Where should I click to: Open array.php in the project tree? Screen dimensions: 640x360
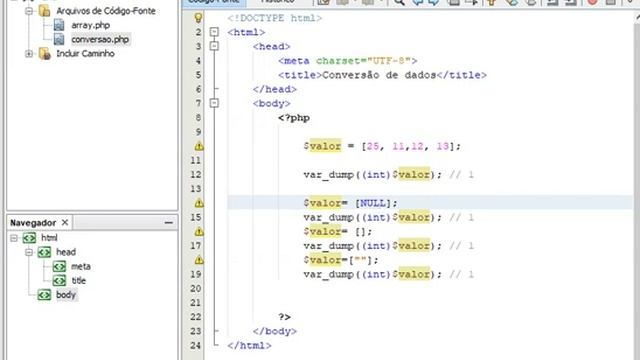[91, 25]
